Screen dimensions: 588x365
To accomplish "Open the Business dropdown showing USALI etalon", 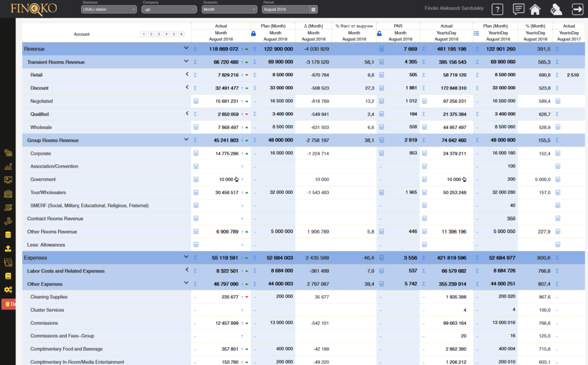I will [x=109, y=9].
